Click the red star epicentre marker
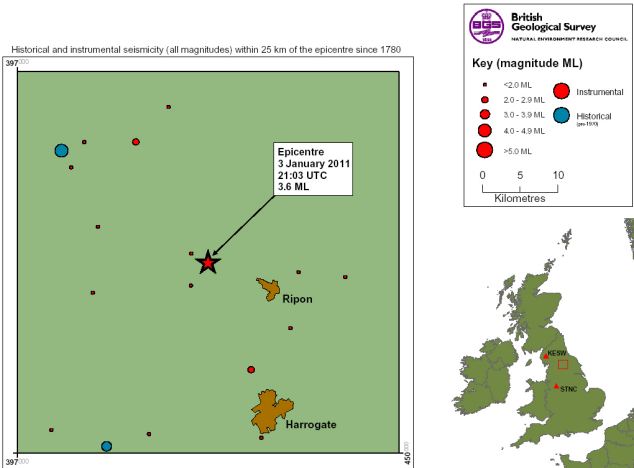 pyautogui.click(x=208, y=263)
